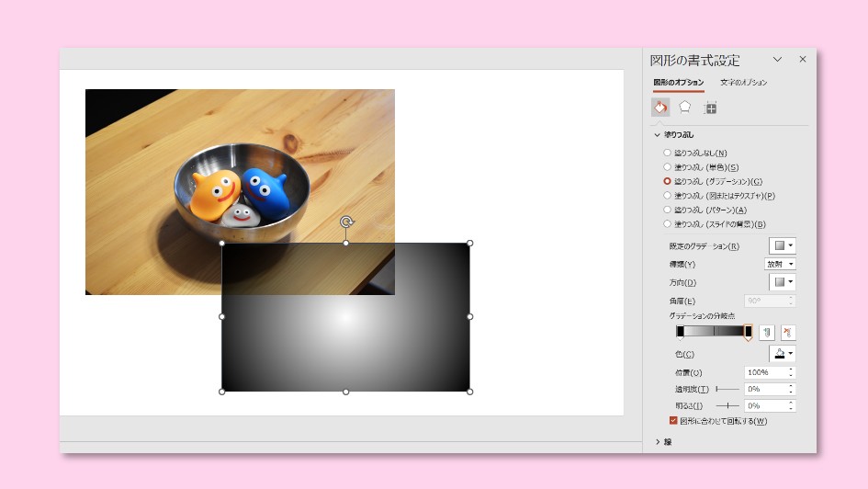The height and width of the screenshot is (489, 868).
Task: Open the Size & Properties icon tab
Action: (710, 108)
